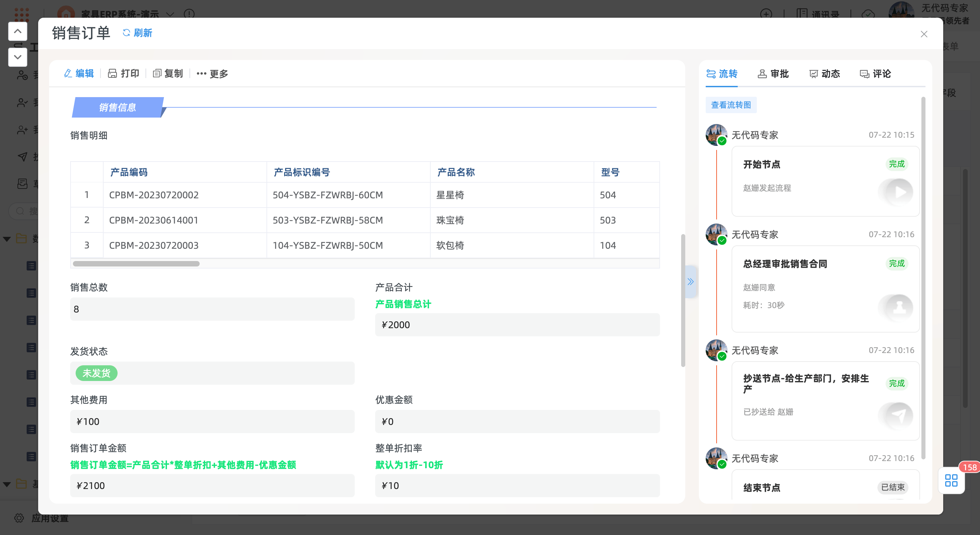Click the print icon in the toolbar
980x535 pixels.
pyautogui.click(x=112, y=74)
